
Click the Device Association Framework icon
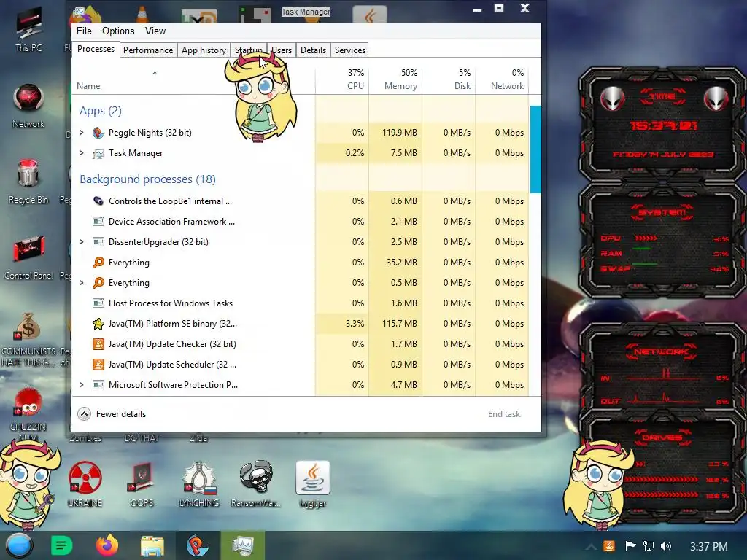coord(98,222)
